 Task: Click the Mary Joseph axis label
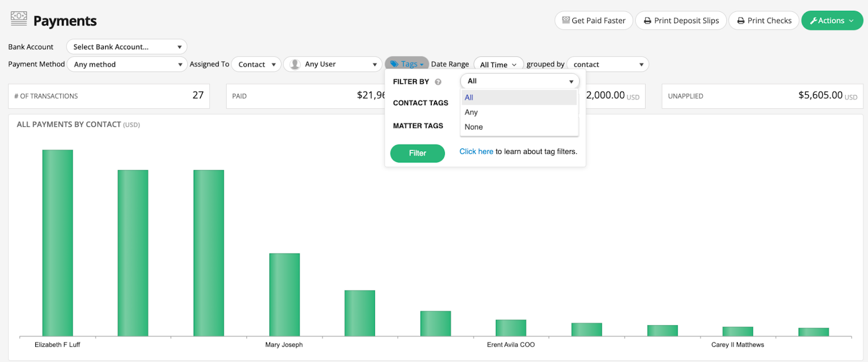coord(284,345)
